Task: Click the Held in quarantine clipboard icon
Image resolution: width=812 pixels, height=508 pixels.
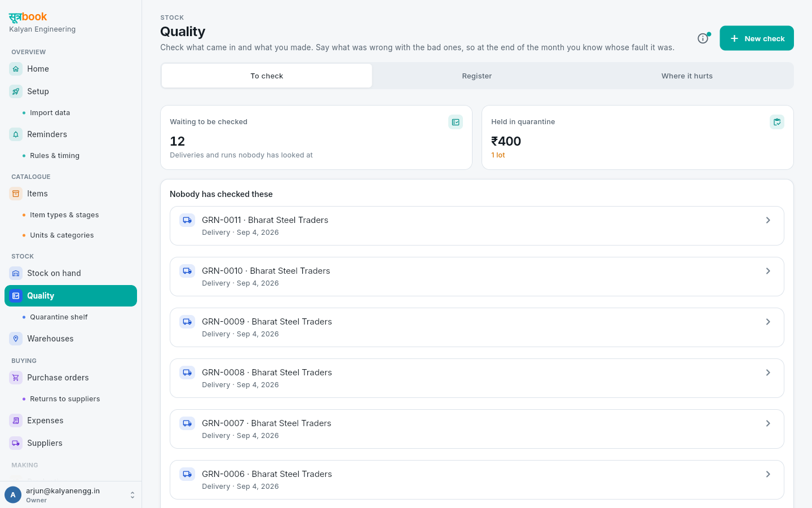Action: pyautogui.click(x=777, y=122)
